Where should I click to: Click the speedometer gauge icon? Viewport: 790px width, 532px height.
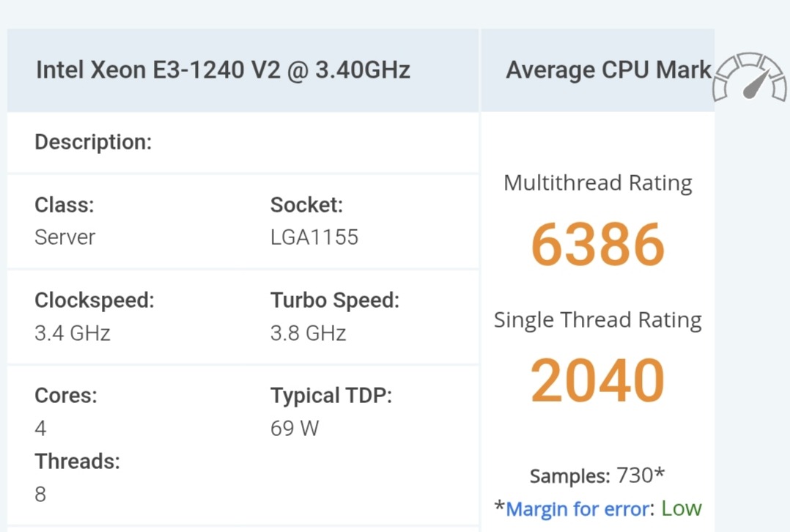[749, 78]
